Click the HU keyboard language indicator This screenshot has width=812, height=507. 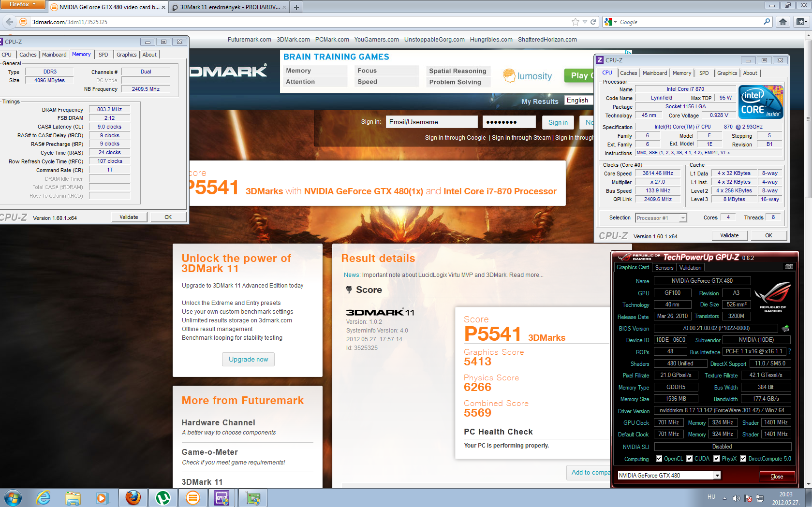711,496
